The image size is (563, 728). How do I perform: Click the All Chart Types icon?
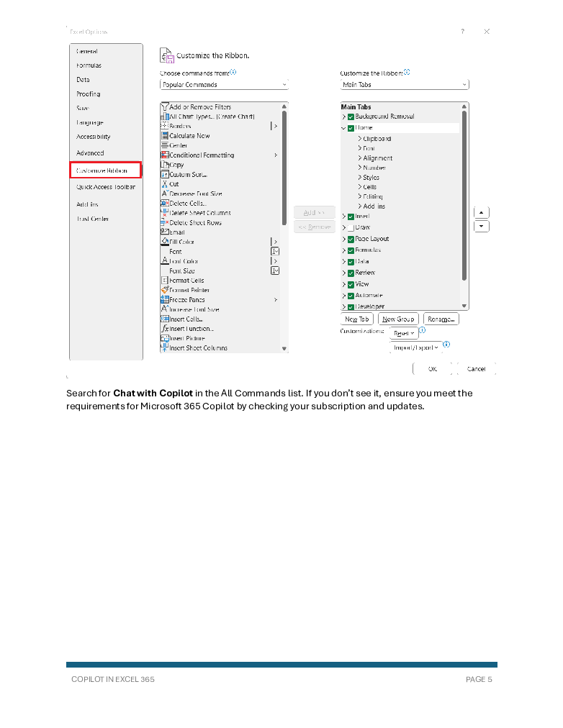coord(164,117)
